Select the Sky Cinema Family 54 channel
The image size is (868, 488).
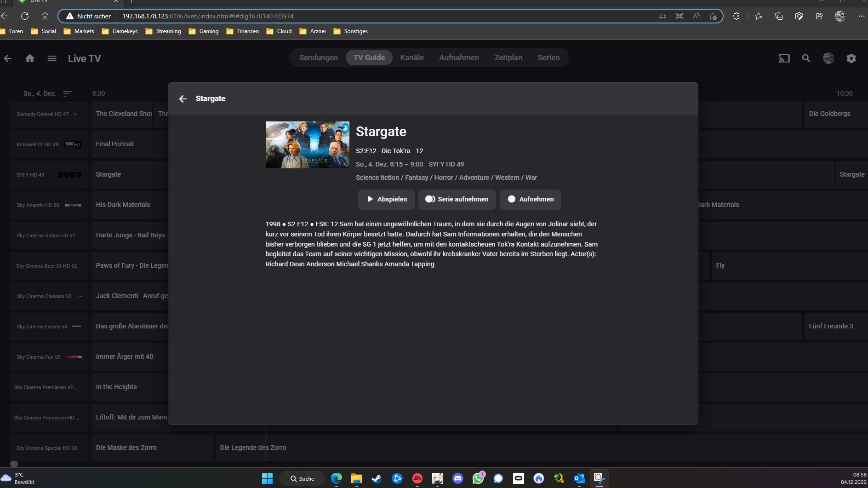coord(49,327)
